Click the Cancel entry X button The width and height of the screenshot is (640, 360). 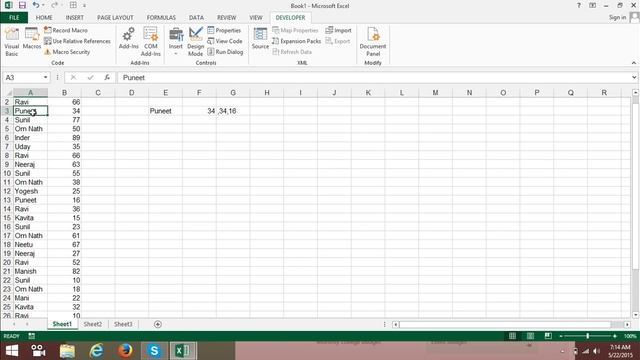point(73,78)
